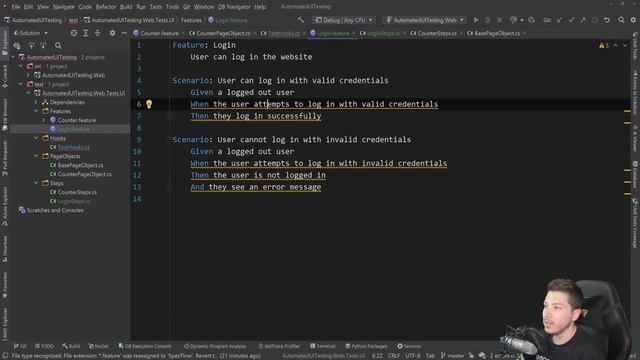Click the search icon in Solution explorer toolbar
640x360 pixels.
coord(58,46)
